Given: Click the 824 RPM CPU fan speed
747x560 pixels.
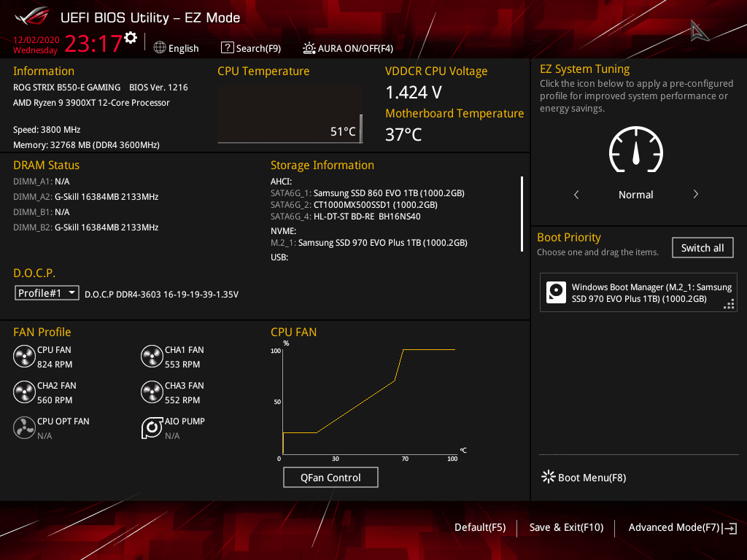Looking at the screenshot, I should [55, 365].
